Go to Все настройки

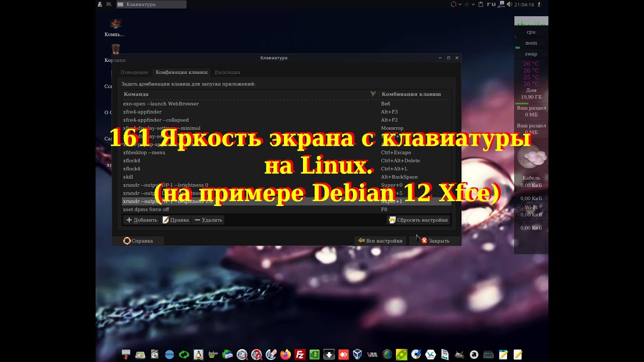[x=380, y=241]
